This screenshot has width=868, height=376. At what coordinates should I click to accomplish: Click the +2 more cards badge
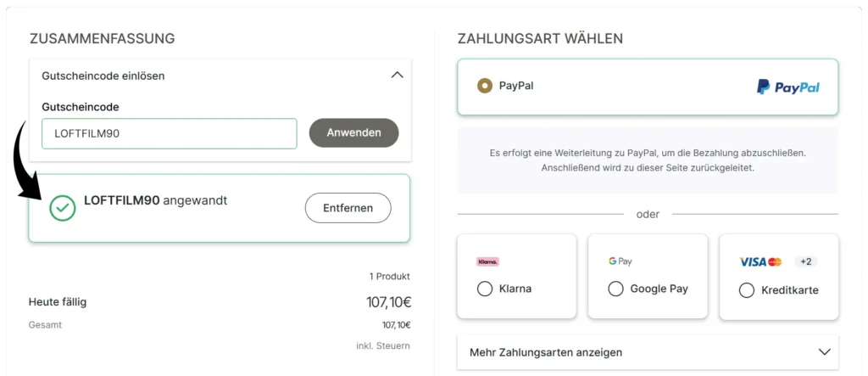point(805,261)
